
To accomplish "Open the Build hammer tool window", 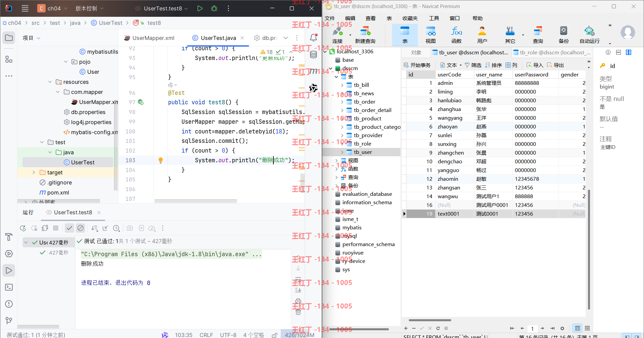I will click(9, 237).
